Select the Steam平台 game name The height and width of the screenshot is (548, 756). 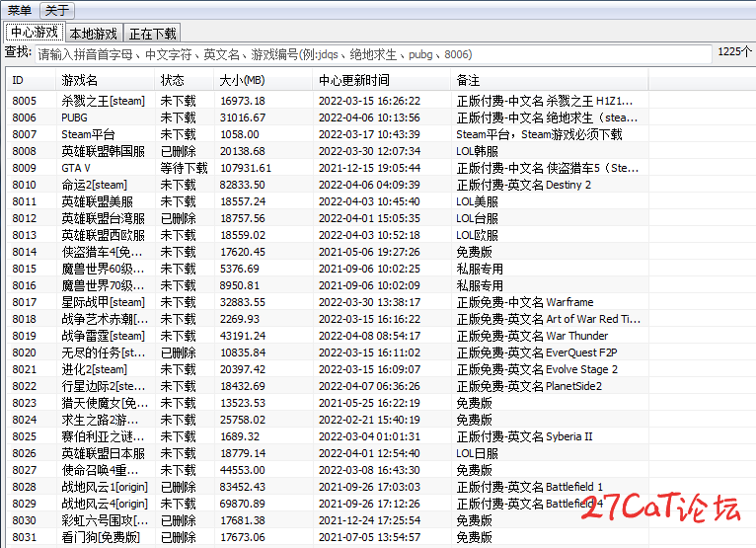88,134
